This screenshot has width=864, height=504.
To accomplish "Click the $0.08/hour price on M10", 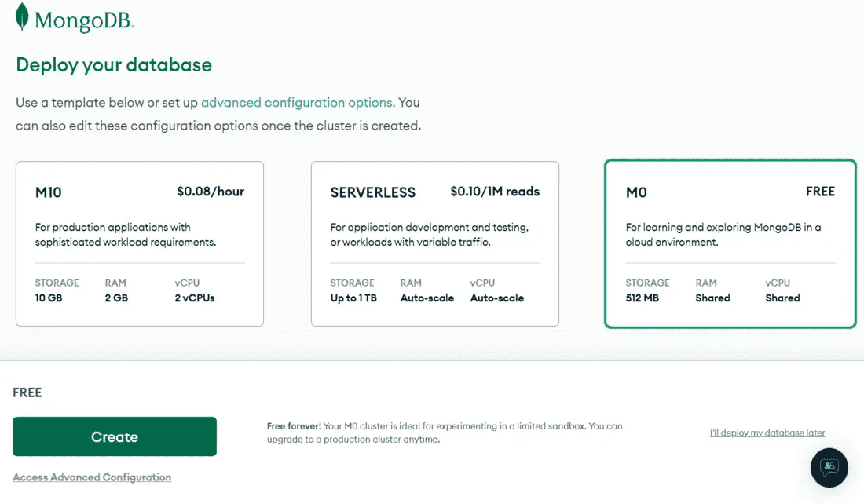I will tap(211, 192).
